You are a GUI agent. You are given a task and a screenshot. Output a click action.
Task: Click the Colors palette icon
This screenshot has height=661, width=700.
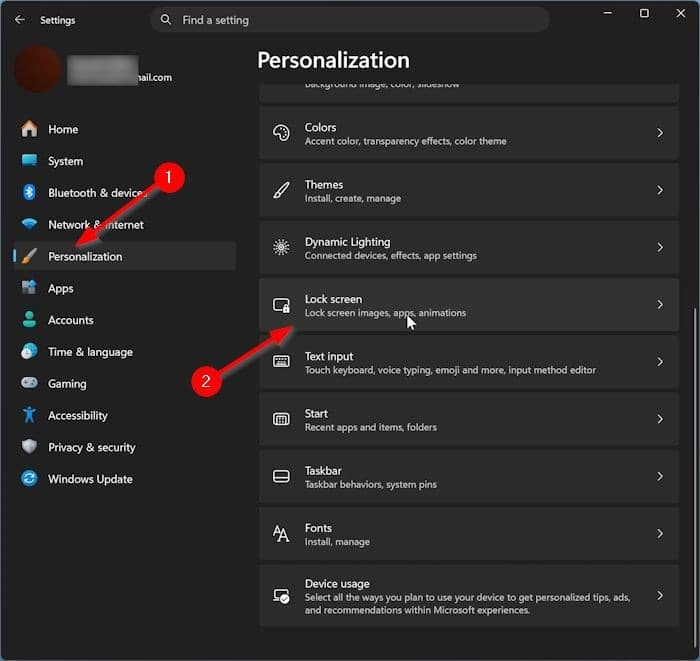click(x=281, y=133)
